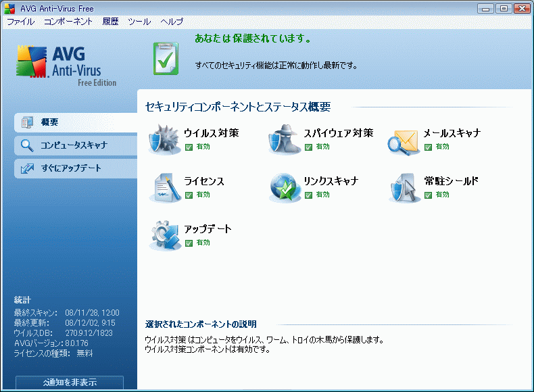Select the リンクスキャナ component label
This screenshot has width=534, height=392.
[x=331, y=181]
